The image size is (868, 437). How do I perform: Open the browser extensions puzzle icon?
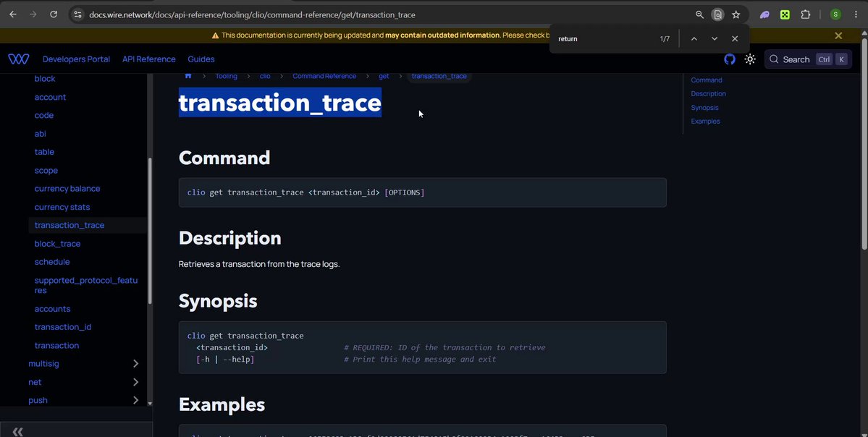(806, 15)
